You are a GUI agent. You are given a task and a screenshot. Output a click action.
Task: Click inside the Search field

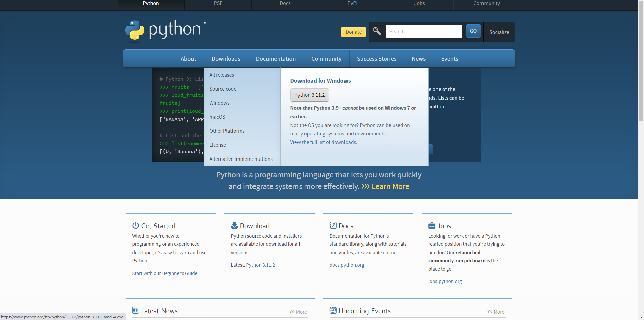click(423, 31)
